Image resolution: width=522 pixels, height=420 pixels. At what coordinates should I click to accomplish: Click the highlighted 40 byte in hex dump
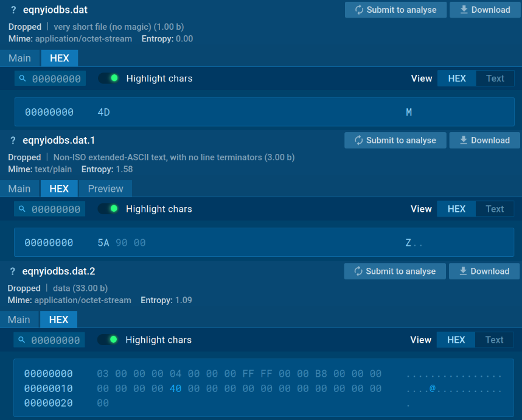pyautogui.click(x=175, y=388)
